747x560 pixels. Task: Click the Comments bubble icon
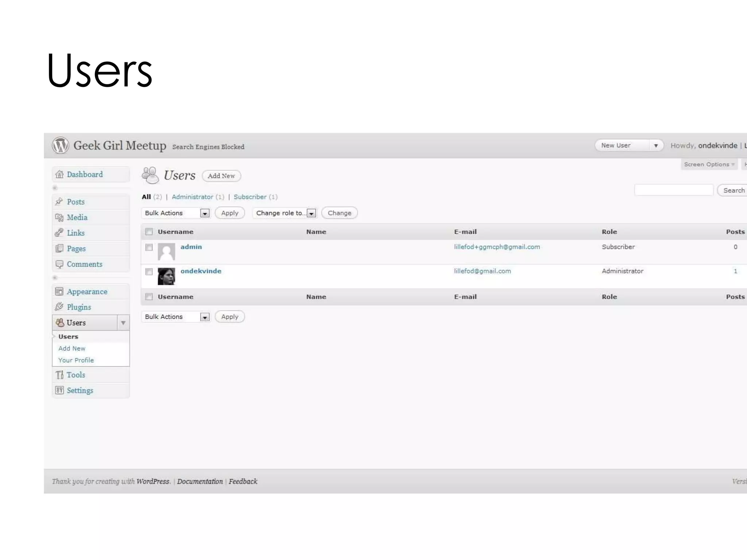point(59,264)
